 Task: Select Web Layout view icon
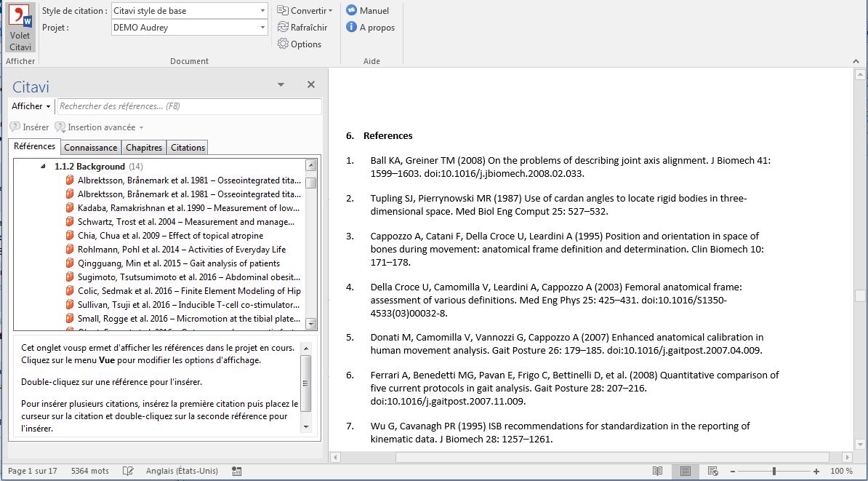coord(712,471)
